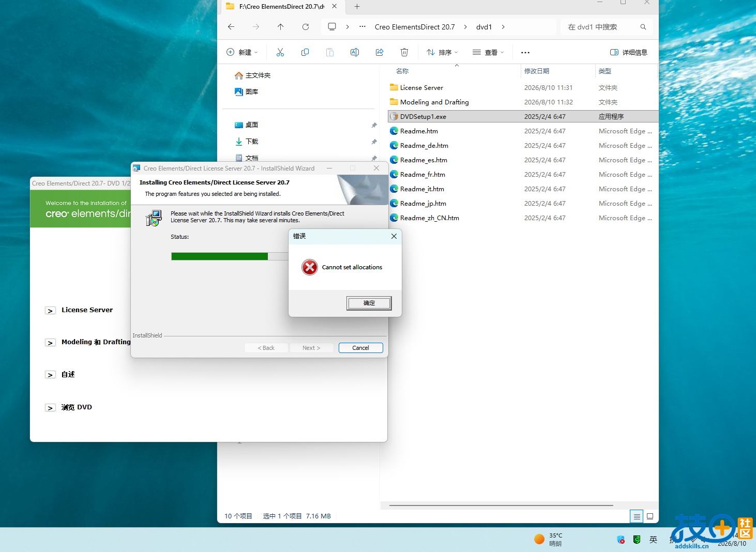The image size is (756, 552).
Task: Click the Cut scissors icon in Explorer toolbar
Action: [280, 52]
